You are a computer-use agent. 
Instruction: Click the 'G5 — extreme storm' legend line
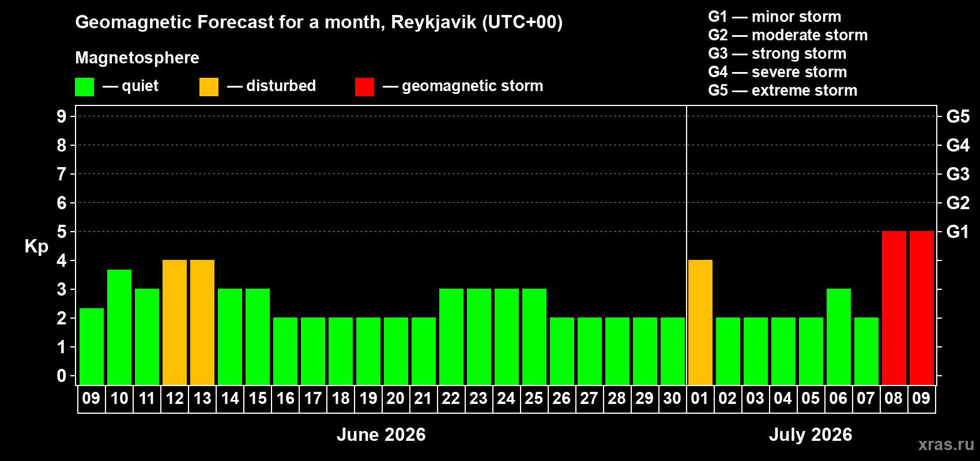click(x=782, y=90)
